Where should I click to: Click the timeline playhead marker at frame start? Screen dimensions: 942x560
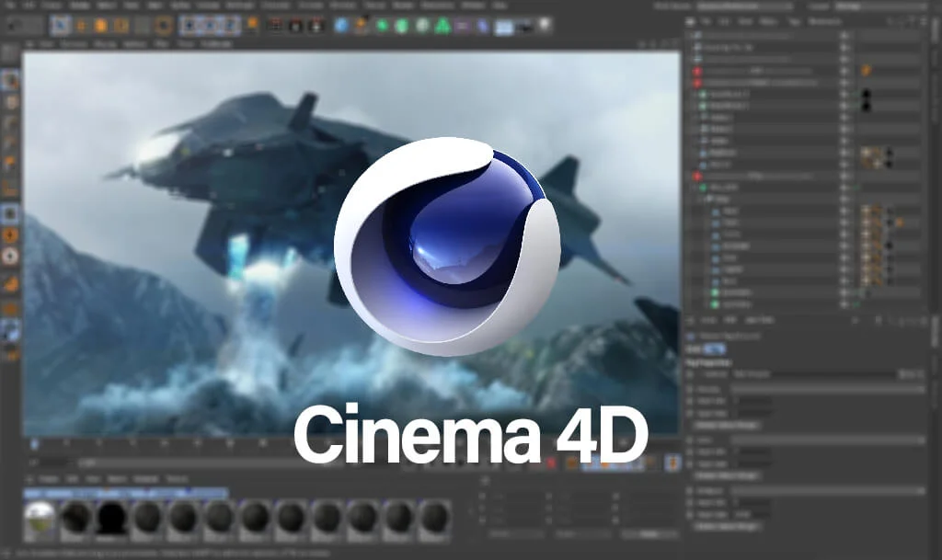[x=34, y=444]
